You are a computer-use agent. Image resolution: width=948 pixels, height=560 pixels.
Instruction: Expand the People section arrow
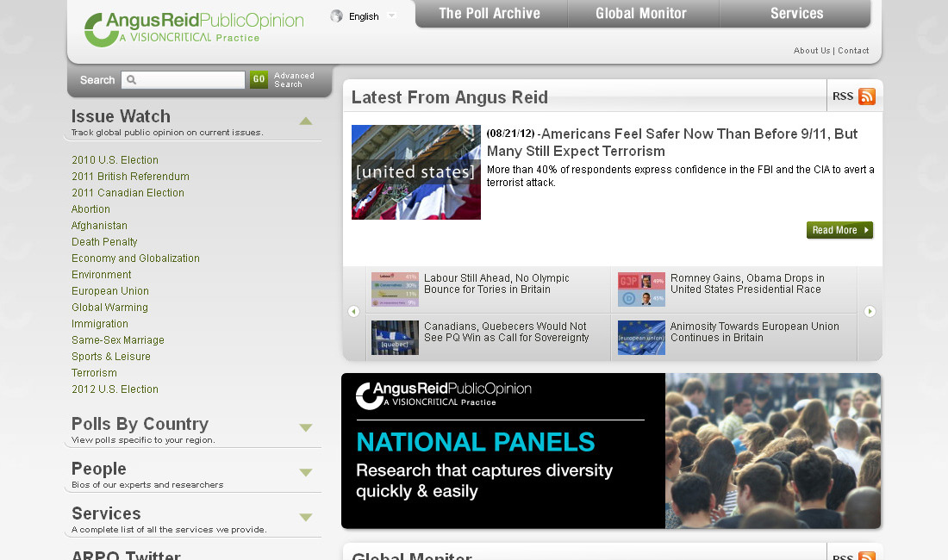click(x=306, y=472)
